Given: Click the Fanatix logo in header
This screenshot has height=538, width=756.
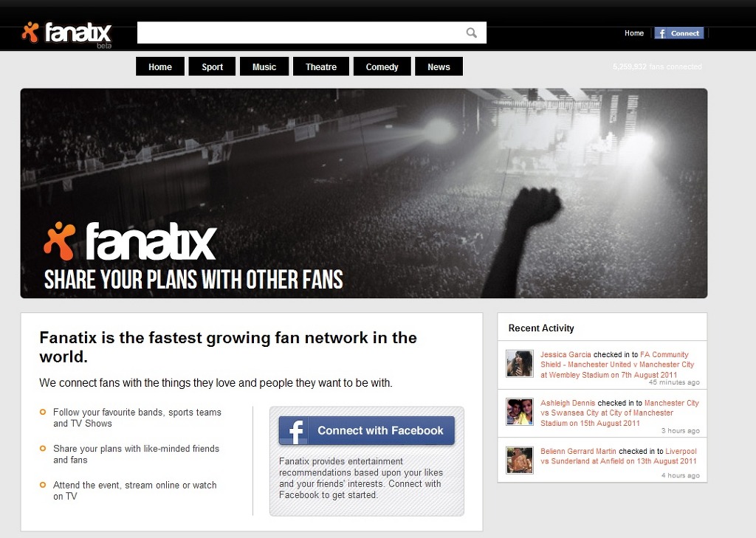Looking at the screenshot, I should (x=66, y=34).
